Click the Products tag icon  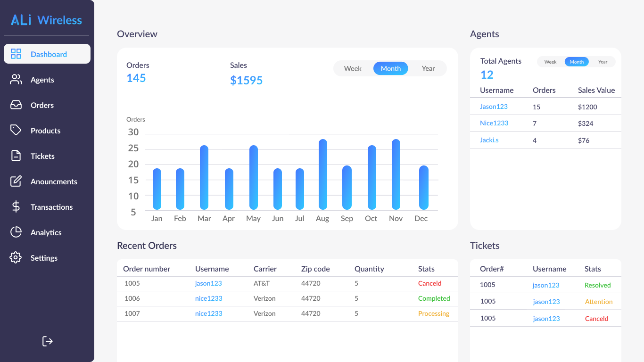16,131
